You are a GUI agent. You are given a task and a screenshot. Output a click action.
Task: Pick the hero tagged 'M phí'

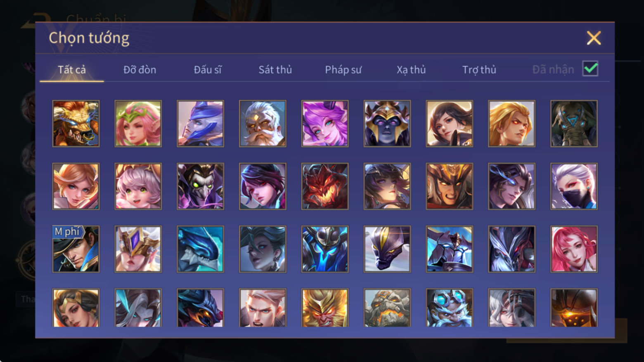[x=76, y=249]
